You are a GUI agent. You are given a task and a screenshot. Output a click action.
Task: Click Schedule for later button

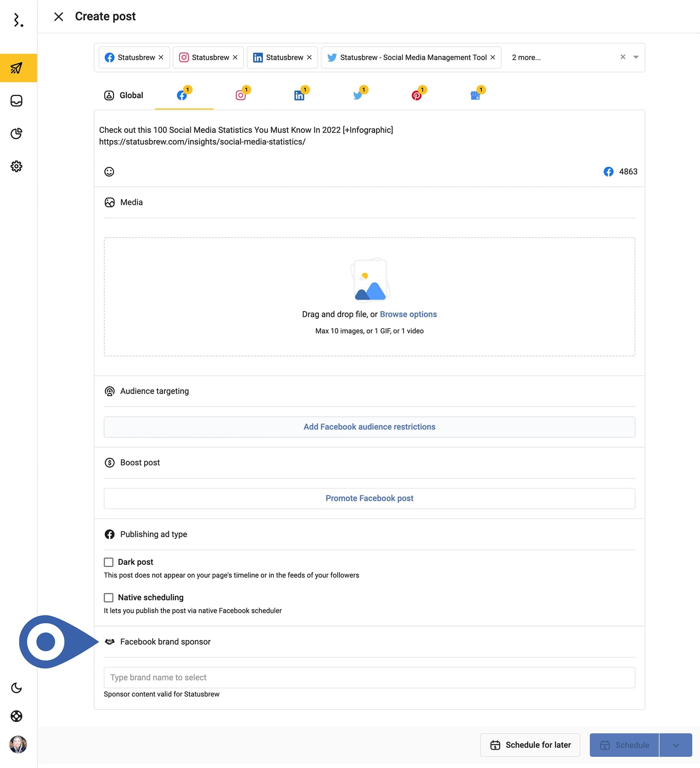(x=530, y=745)
